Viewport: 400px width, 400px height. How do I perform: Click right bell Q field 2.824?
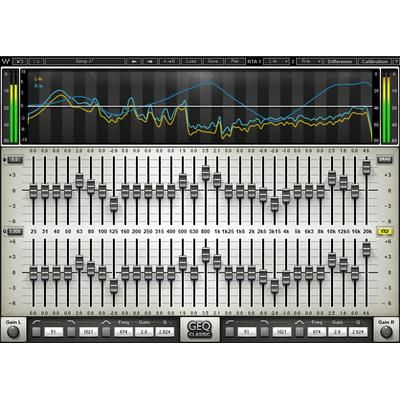click(x=358, y=332)
